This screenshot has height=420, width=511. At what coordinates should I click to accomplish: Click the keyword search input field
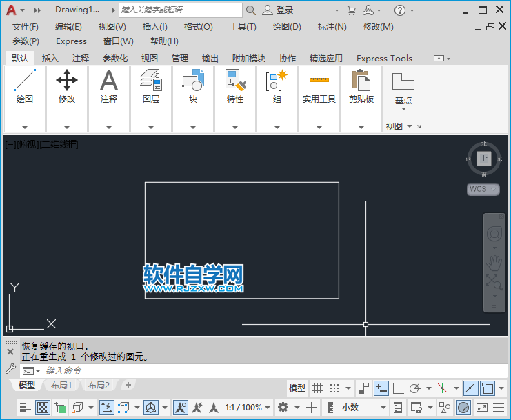point(181,10)
